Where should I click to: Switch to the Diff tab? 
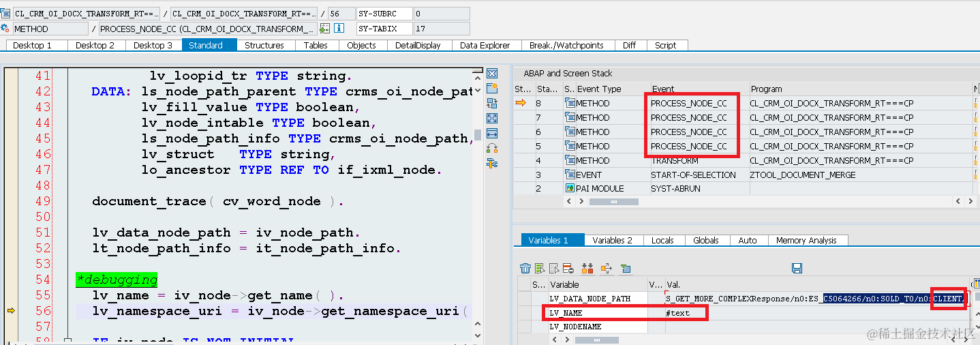629,45
